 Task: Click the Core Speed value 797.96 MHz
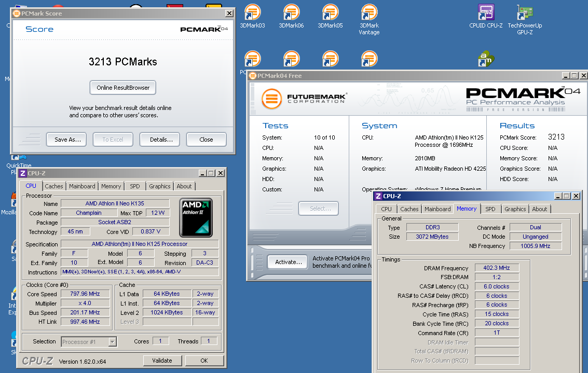pyautogui.click(x=85, y=294)
